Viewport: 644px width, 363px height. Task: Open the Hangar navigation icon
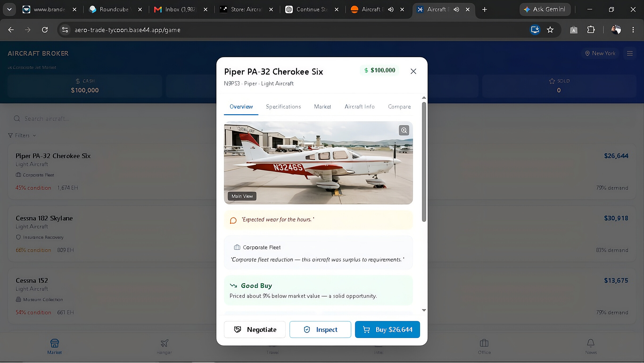pos(164,346)
